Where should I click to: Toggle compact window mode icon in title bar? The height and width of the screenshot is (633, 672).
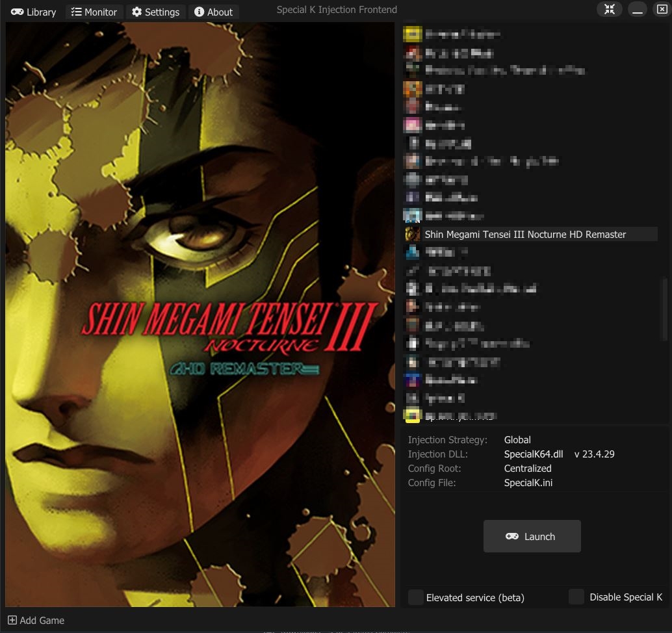tap(610, 10)
